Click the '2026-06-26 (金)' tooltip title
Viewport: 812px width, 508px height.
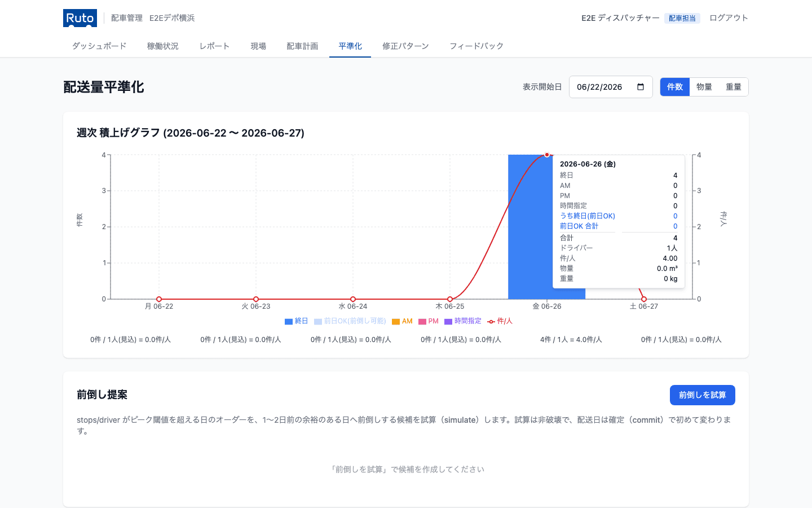[x=588, y=164]
